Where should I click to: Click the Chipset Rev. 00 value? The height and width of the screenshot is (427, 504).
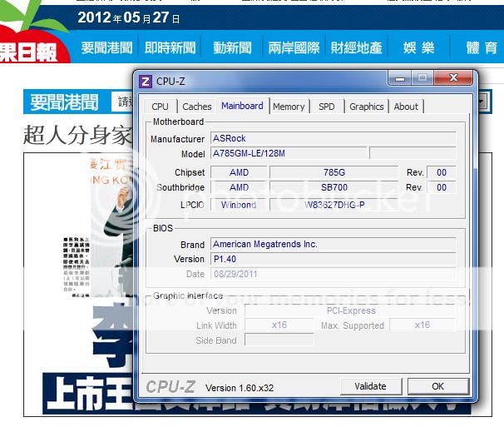[x=442, y=172]
